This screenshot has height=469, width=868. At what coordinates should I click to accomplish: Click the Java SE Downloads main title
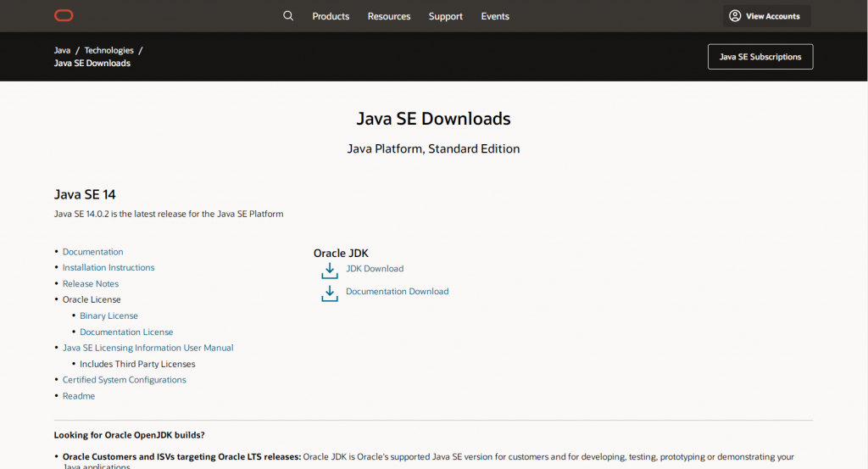tap(433, 119)
